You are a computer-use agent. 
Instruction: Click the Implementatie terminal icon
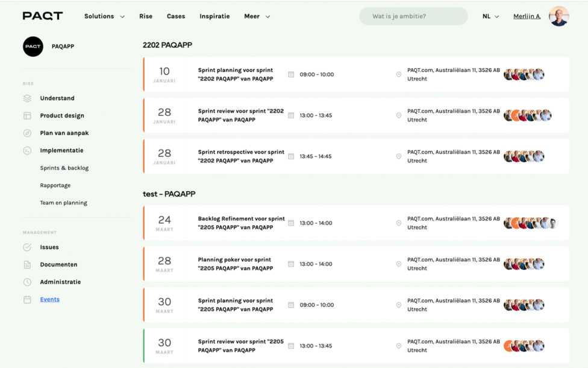point(27,151)
